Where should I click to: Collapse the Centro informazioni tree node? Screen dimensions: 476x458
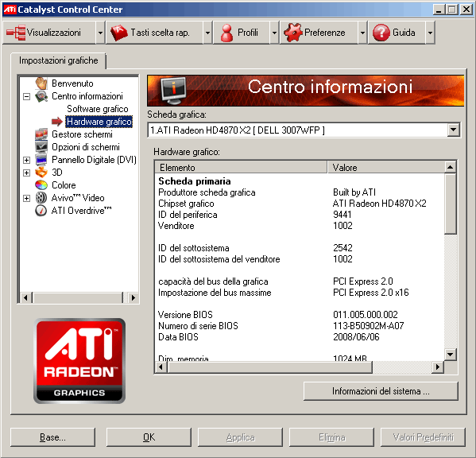27,96
